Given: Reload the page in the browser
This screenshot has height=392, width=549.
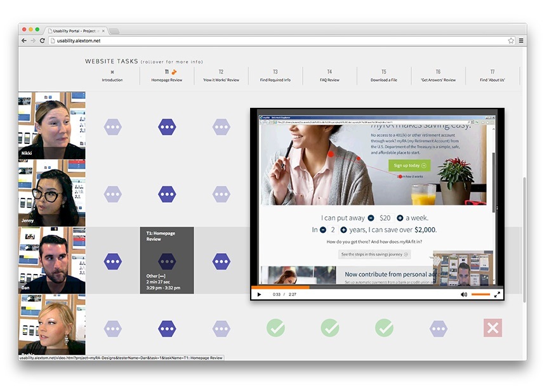Looking at the screenshot, I should (x=43, y=41).
